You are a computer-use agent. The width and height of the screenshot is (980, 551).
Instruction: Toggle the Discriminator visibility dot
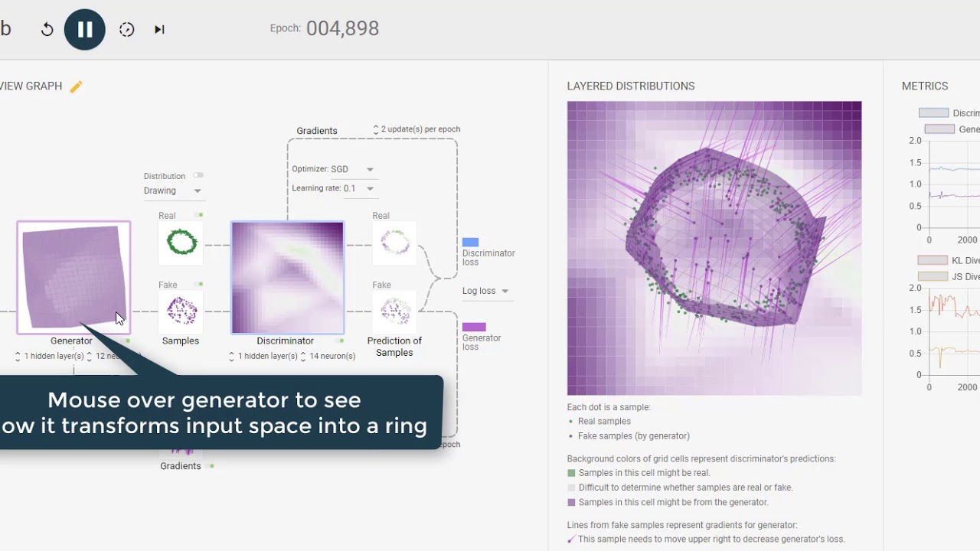point(341,341)
